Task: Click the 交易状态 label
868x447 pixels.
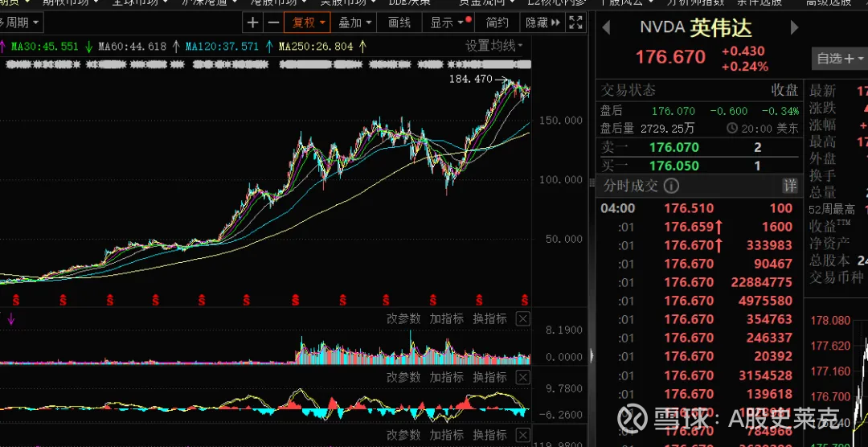Action: coord(628,90)
